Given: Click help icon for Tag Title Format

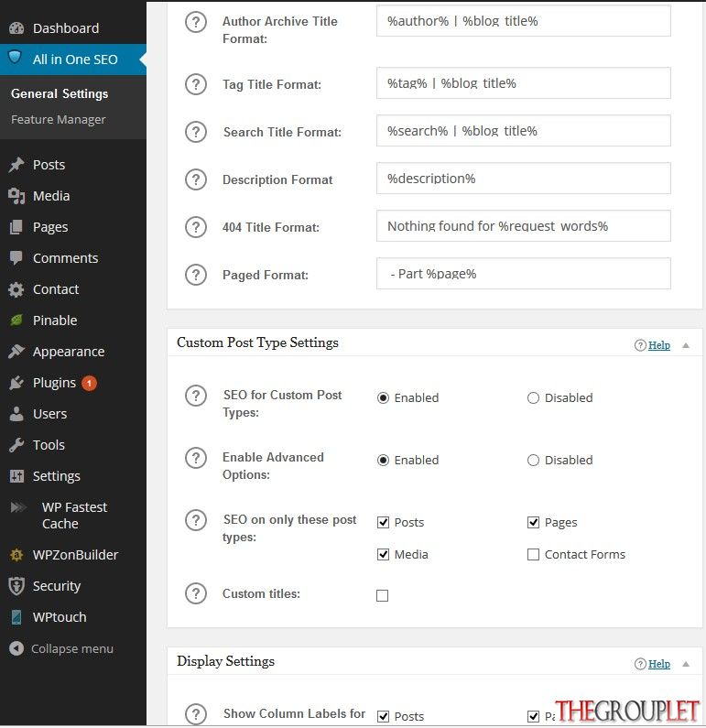Looking at the screenshot, I should (x=196, y=84).
